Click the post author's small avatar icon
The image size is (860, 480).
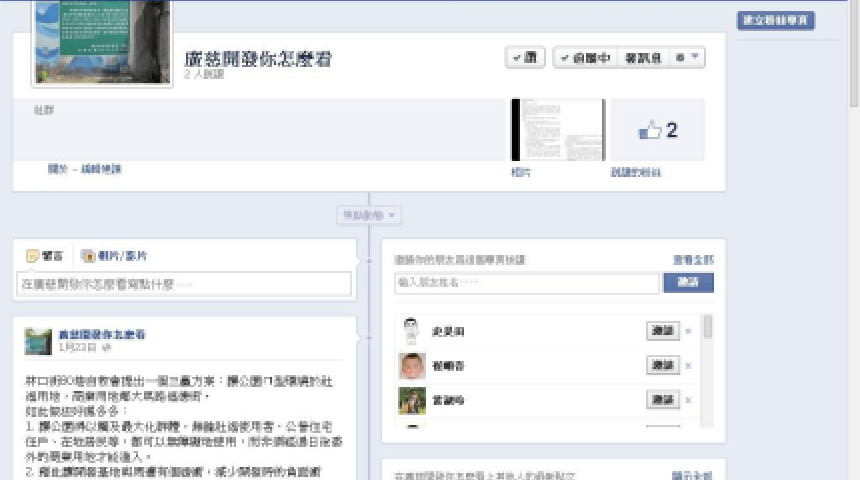pyautogui.click(x=39, y=340)
